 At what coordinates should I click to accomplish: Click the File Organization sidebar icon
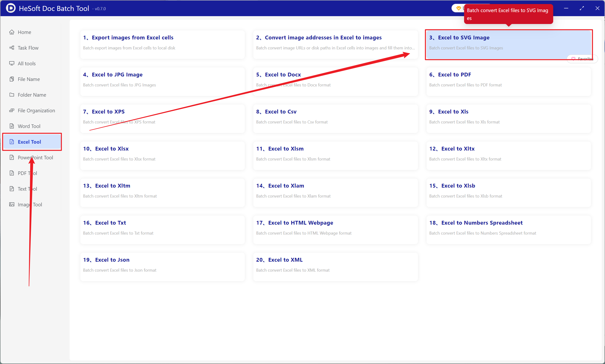tap(12, 110)
